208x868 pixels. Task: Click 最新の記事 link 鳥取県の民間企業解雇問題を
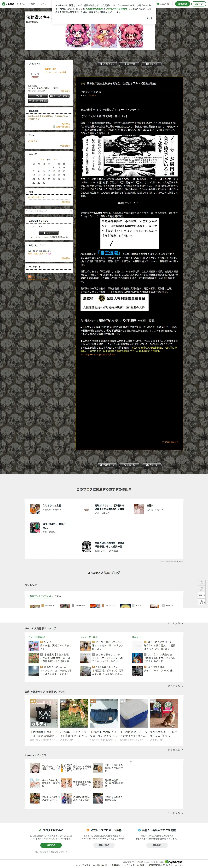48,118
